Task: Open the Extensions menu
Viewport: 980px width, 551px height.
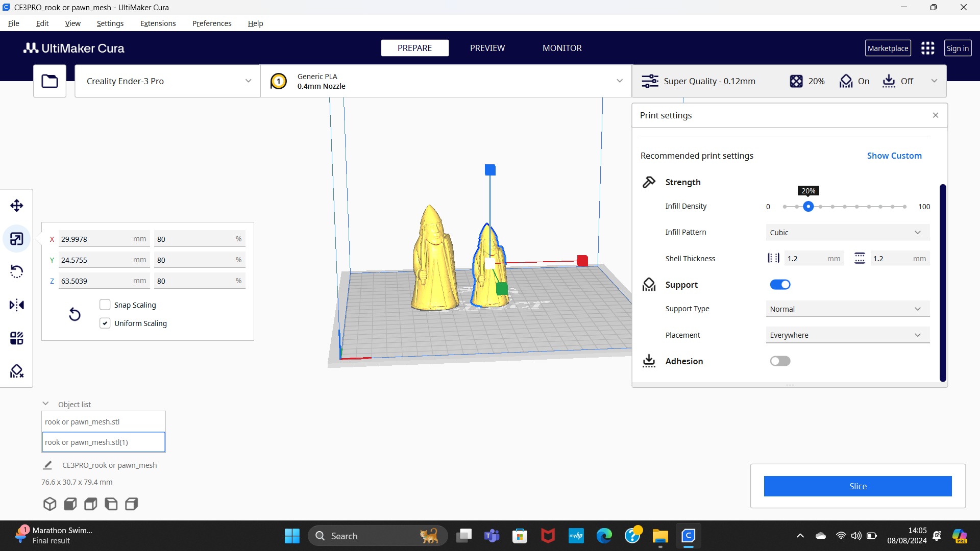Action: click(158, 23)
